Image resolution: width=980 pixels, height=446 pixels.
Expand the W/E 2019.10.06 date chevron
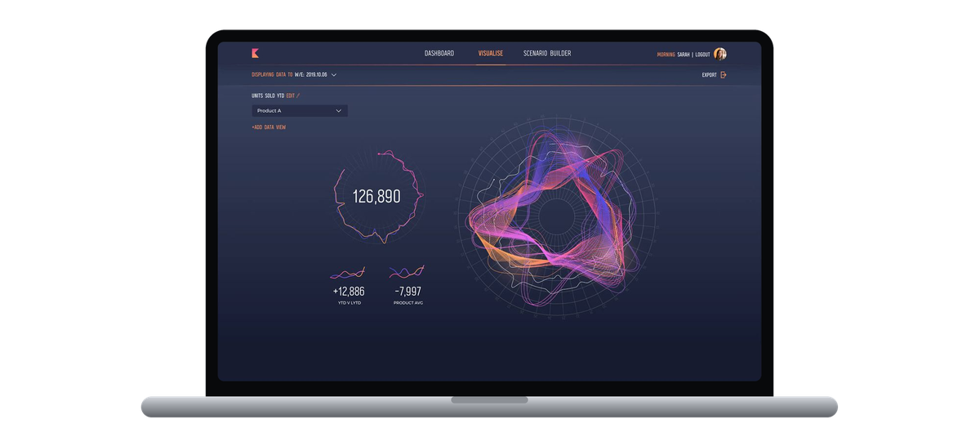[x=334, y=75]
